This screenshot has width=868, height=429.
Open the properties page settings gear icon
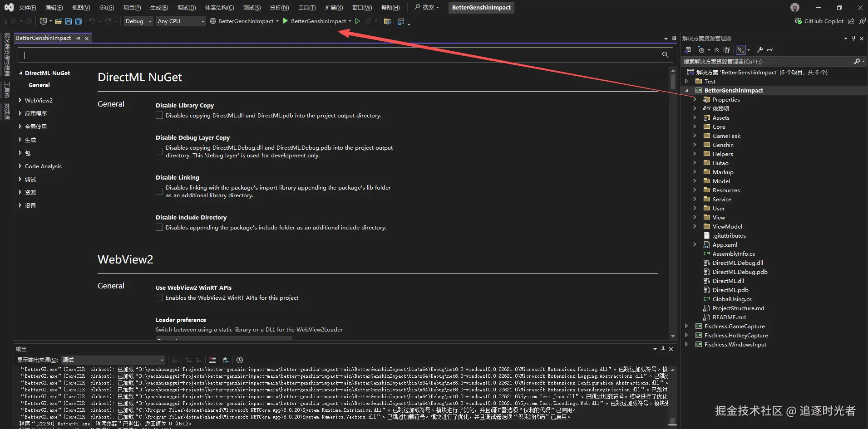tap(674, 39)
